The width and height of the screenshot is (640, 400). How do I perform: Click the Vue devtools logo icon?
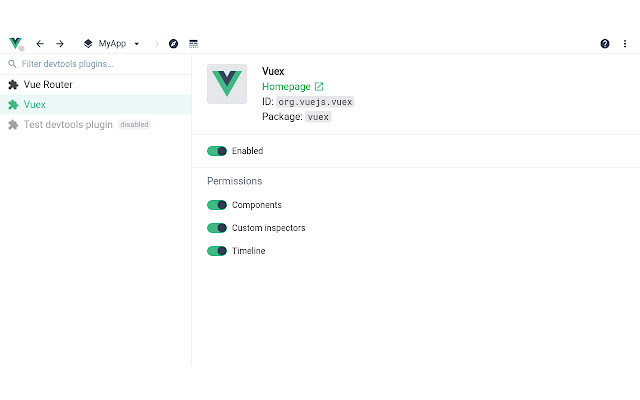click(x=15, y=44)
